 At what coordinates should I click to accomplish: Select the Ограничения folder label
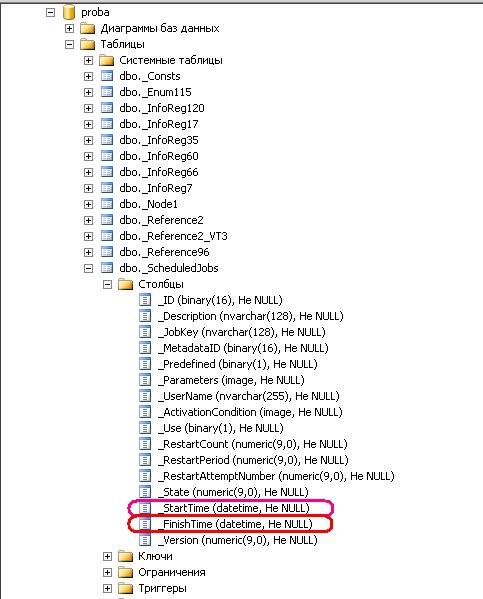coord(172,572)
